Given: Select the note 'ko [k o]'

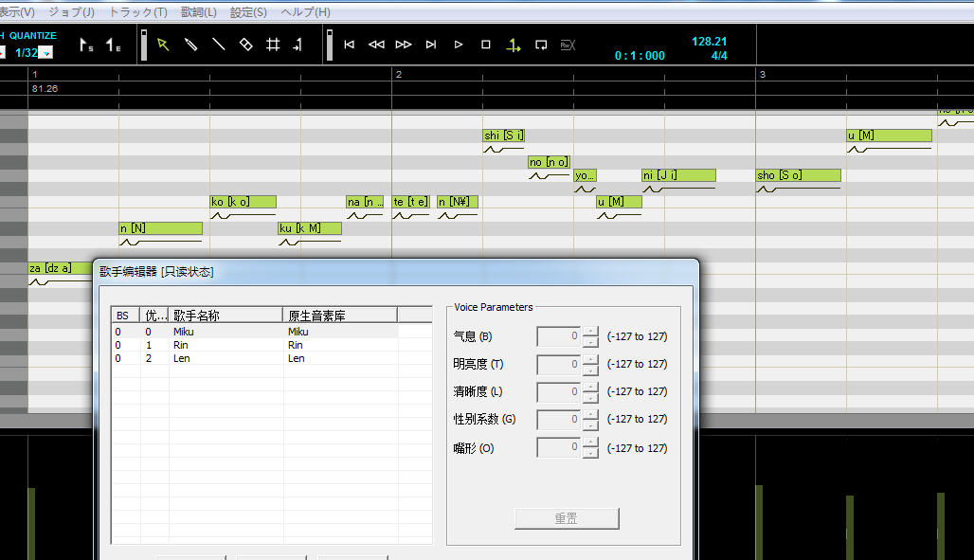Looking at the screenshot, I should pyautogui.click(x=243, y=202).
